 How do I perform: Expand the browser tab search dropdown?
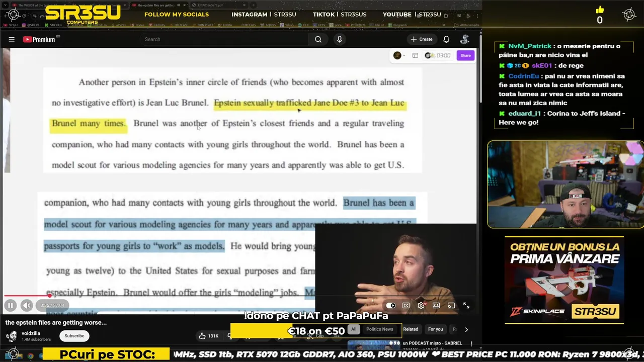pos(5,5)
